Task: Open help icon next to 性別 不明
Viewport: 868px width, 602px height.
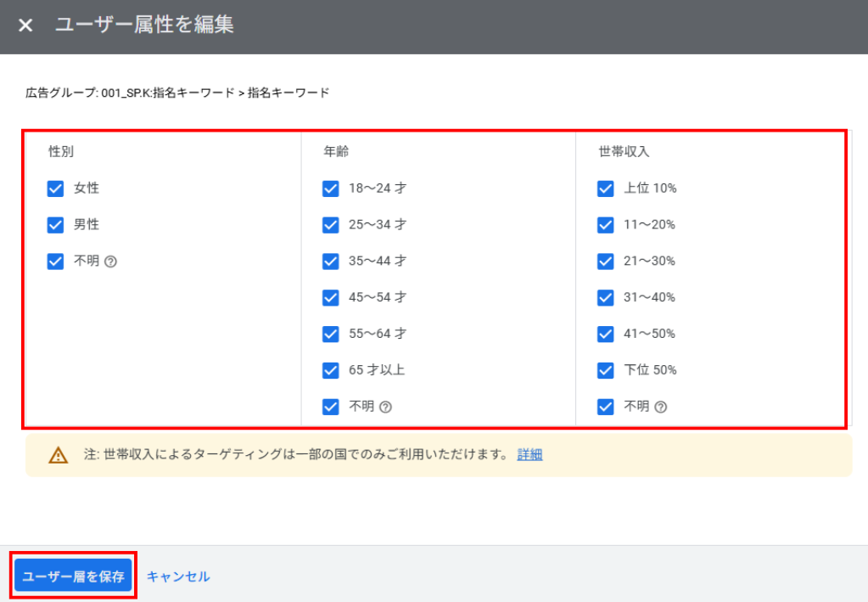Action: 110,262
